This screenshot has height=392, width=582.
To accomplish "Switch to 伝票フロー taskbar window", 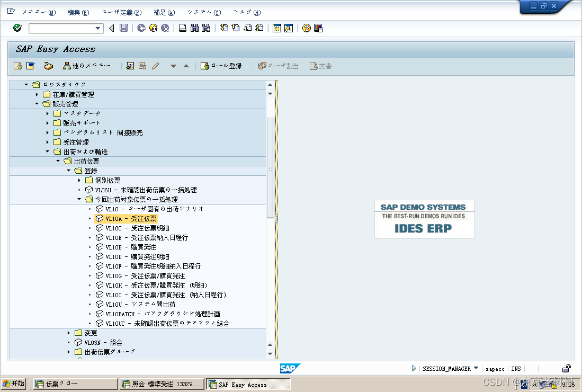I will (x=76, y=384).
